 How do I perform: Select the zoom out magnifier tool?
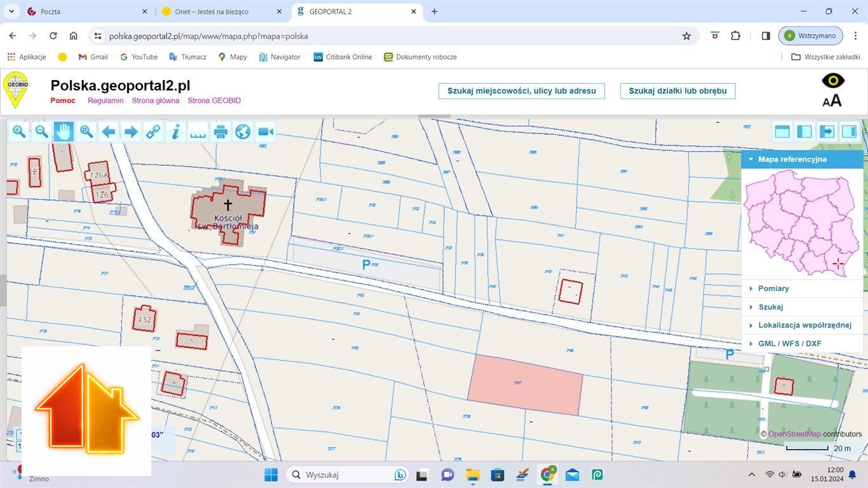[41, 132]
